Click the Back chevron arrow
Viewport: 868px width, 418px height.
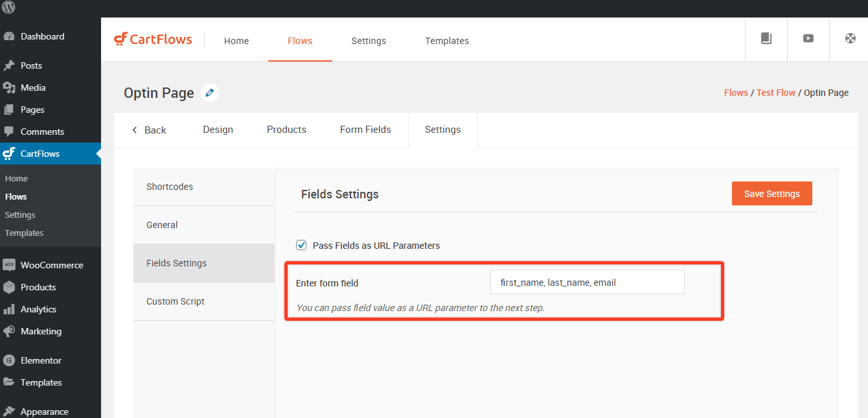pos(135,130)
